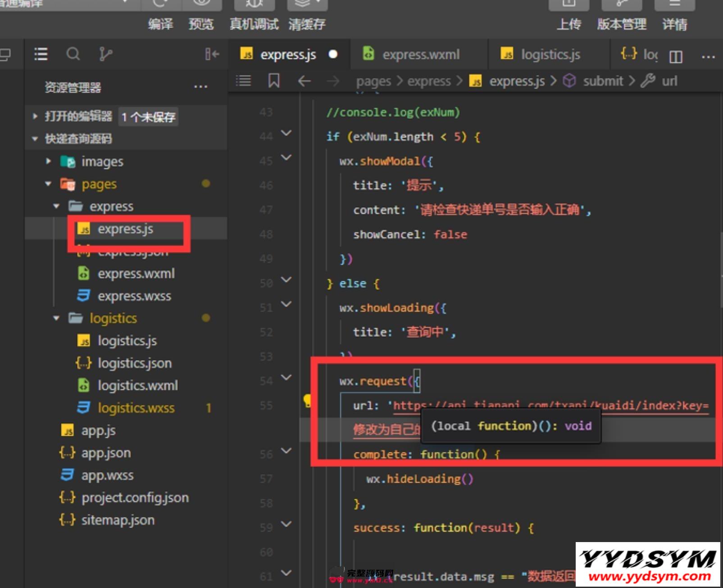
Task: Click the split editor icon beside the tabs
Action: pyautogui.click(x=675, y=56)
